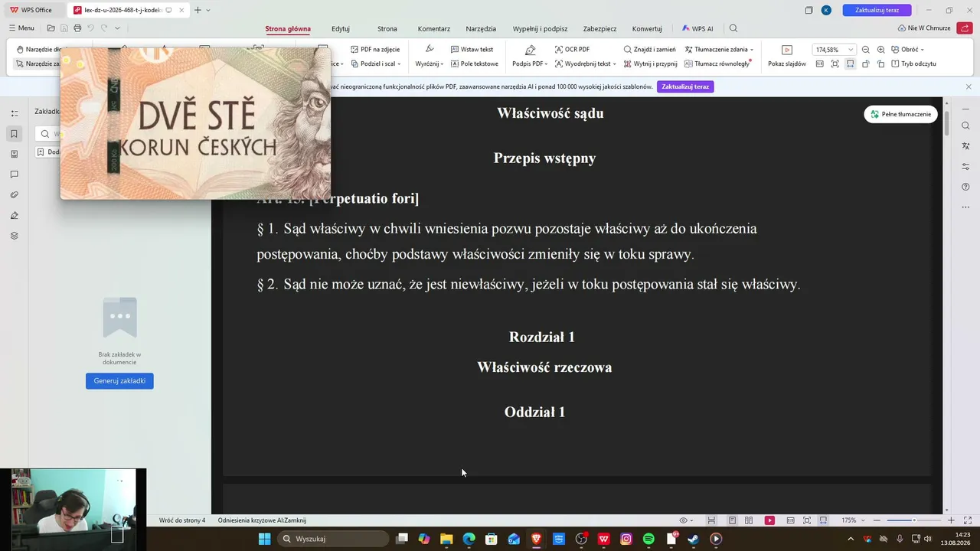The height and width of the screenshot is (551, 980).
Task: Switch to the Edytuj tab
Action: coord(341,28)
